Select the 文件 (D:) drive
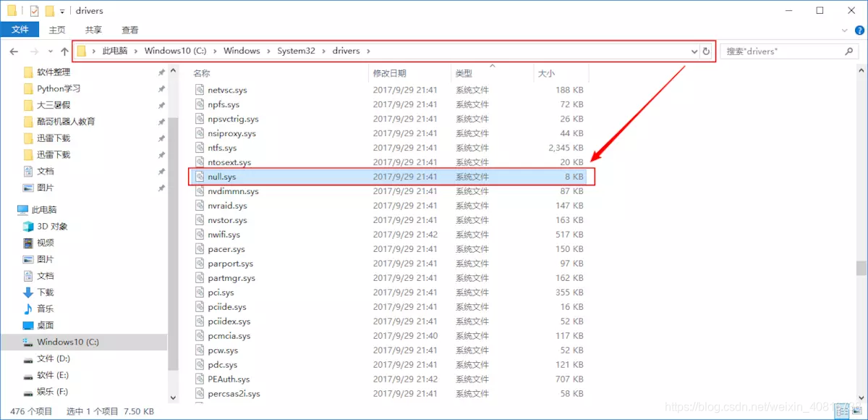 [x=54, y=359]
